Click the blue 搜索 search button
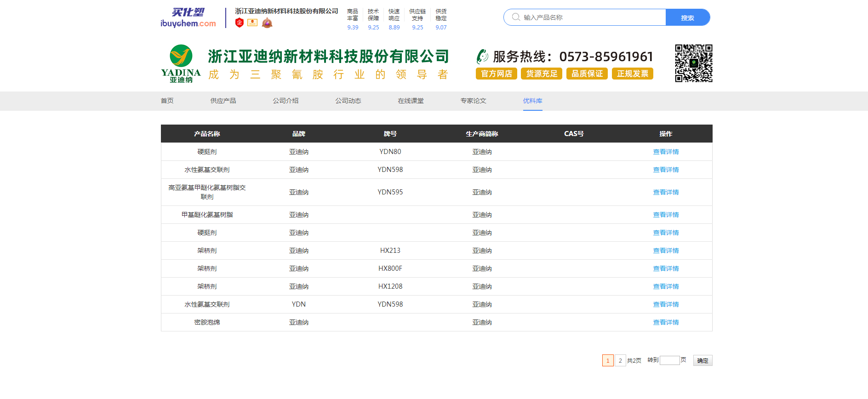868x399 pixels. click(x=688, y=17)
